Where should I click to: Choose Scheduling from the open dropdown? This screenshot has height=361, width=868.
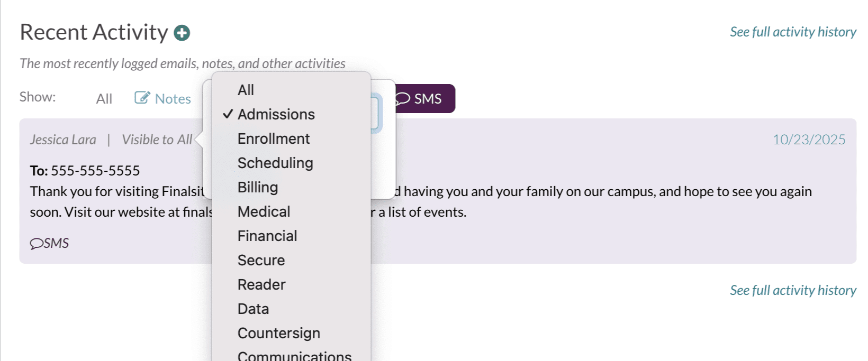(275, 163)
